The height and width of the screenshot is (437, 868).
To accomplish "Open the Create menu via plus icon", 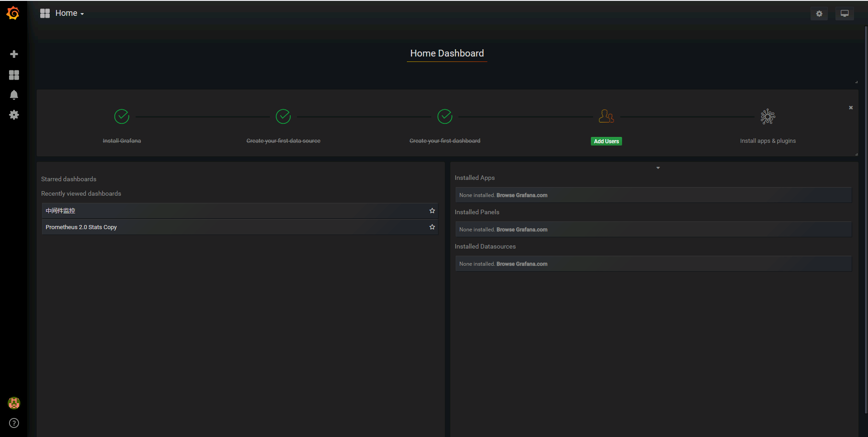I will pyautogui.click(x=14, y=54).
